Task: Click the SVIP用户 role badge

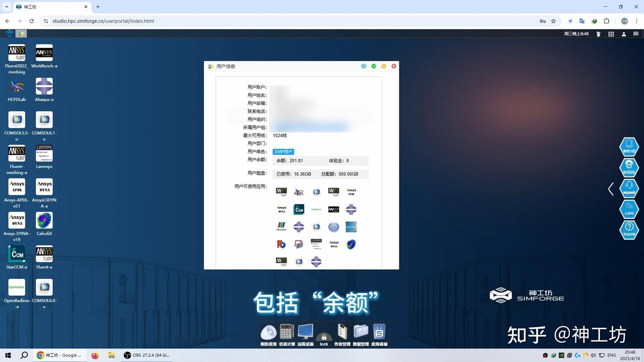Action: point(283,152)
